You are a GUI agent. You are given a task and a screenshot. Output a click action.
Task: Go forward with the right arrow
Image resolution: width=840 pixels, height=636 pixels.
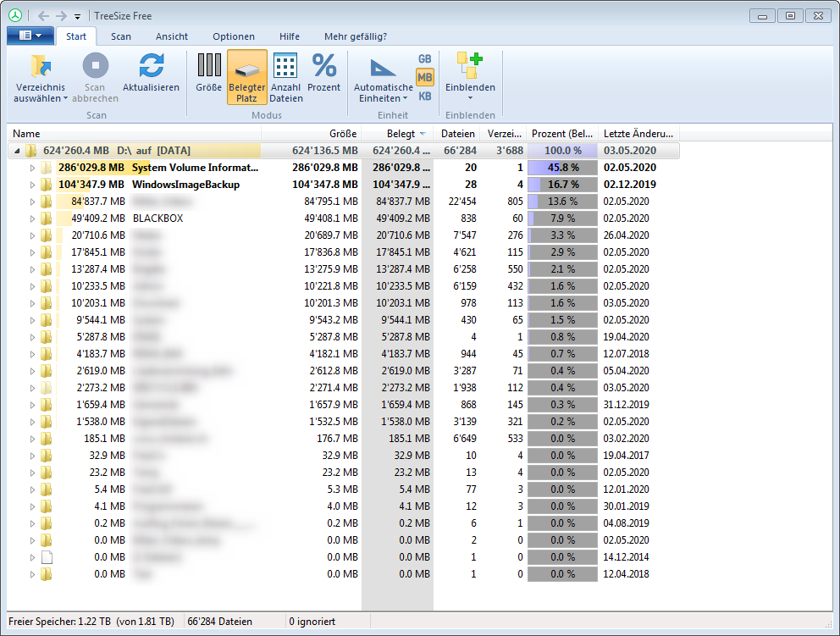[x=62, y=16]
